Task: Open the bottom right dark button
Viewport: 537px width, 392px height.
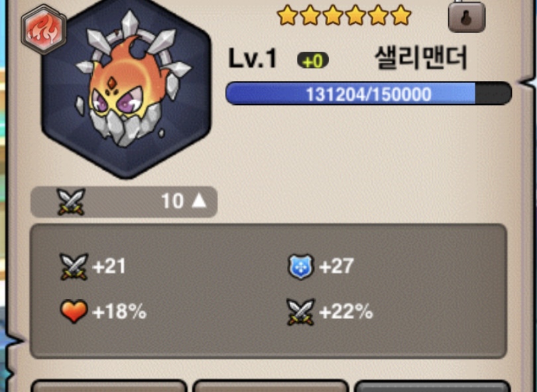Action: [x=432, y=386]
